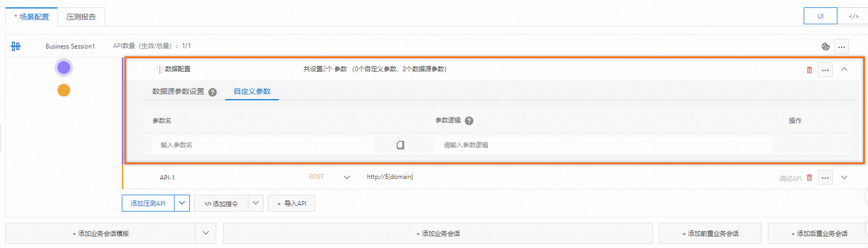The height and width of the screenshot is (248, 868).
Task: Open the POST method dropdown
Action: tap(330, 177)
